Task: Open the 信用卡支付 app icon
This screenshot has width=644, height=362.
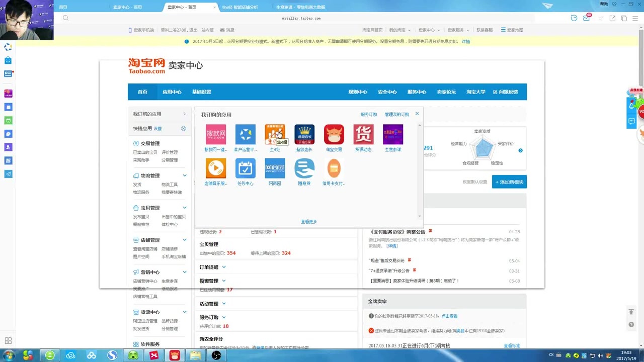Action: click(x=334, y=168)
